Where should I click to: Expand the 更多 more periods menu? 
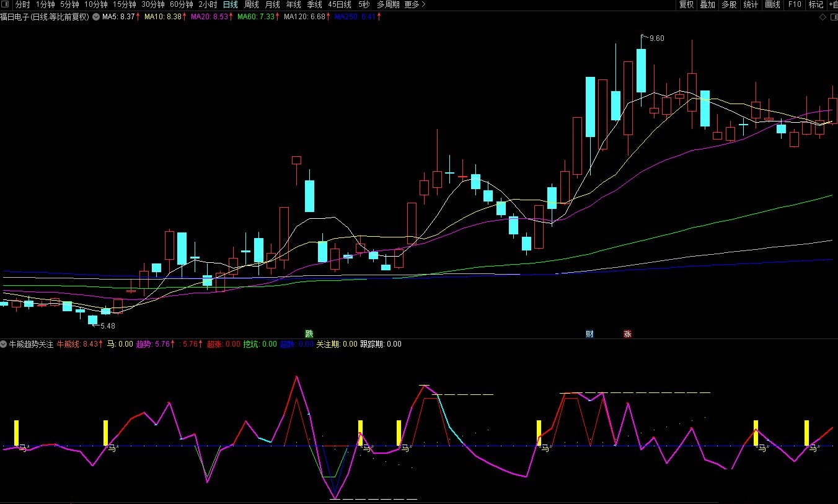[x=415, y=4]
